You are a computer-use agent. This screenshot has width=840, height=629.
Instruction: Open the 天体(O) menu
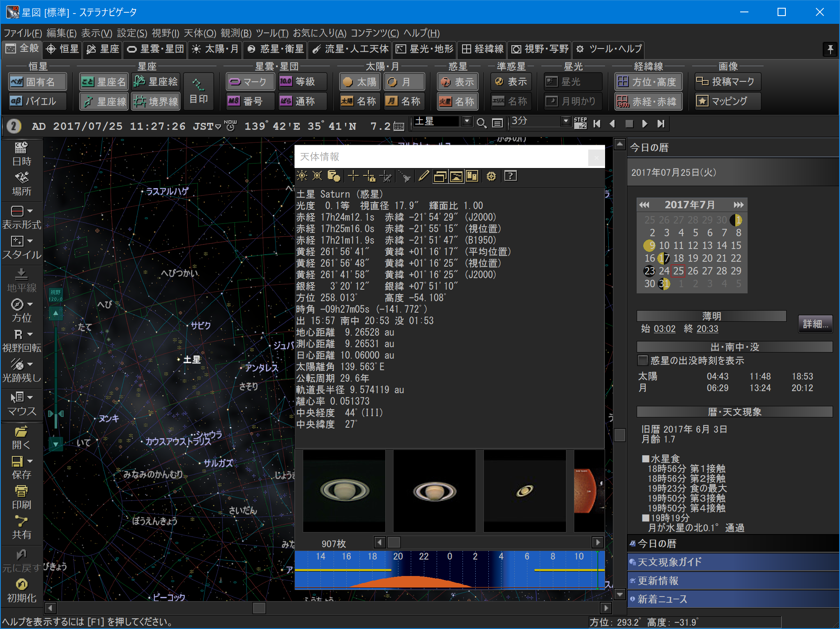coord(200,33)
